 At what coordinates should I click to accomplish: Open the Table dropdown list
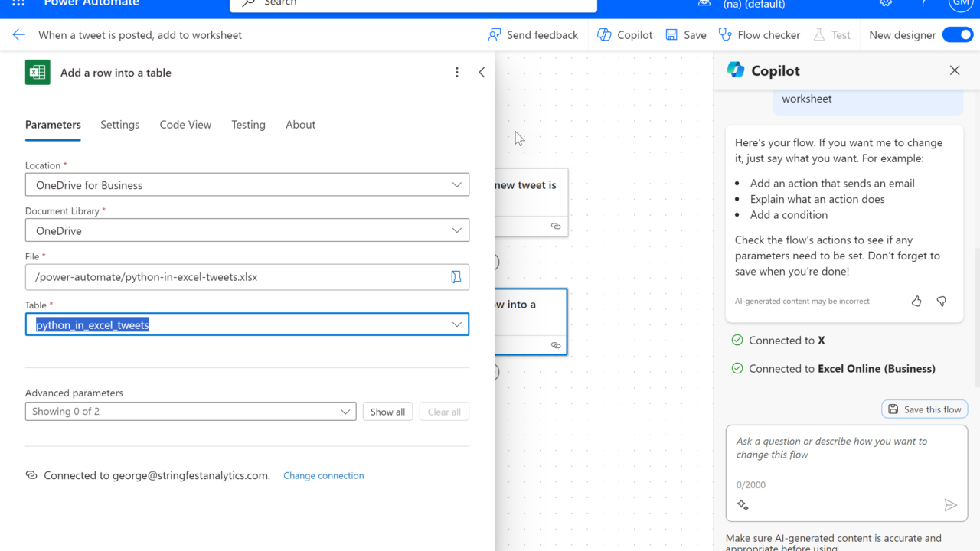[x=456, y=324]
